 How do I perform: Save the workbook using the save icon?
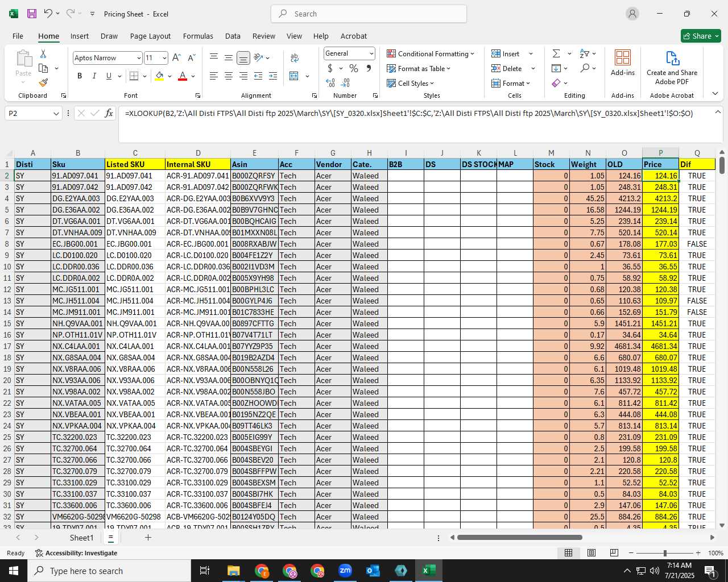(32, 14)
